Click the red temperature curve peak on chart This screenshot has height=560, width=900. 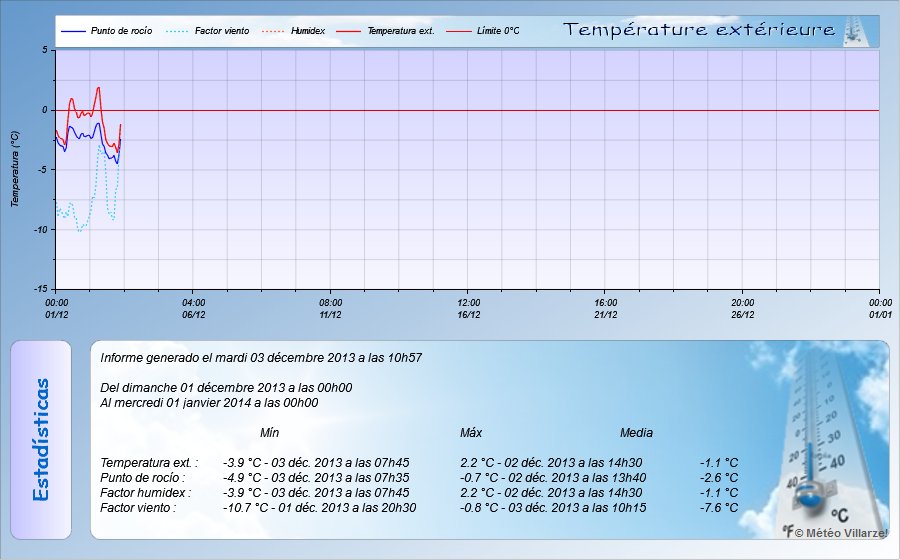[x=98, y=88]
